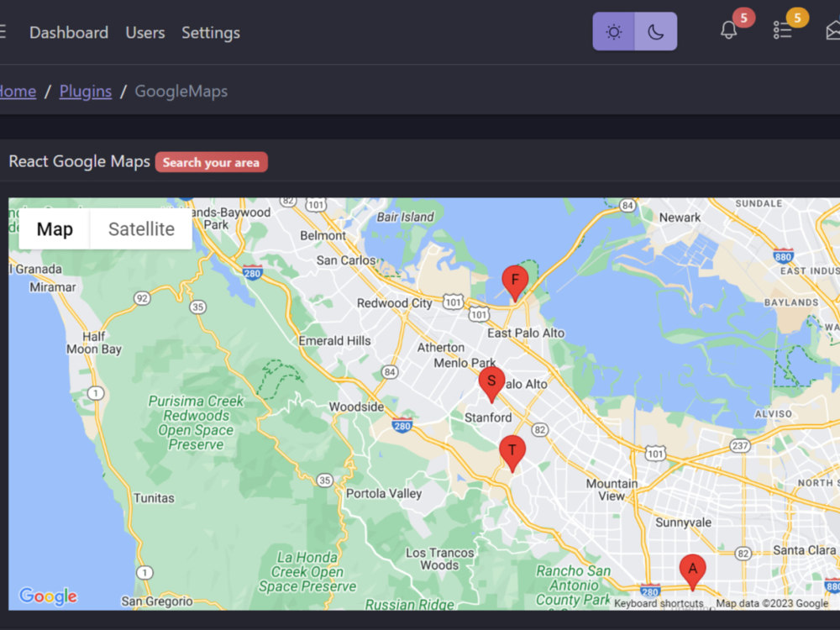Click the map marker labeled T
The image size is (840, 630).
click(x=512, y=454)
